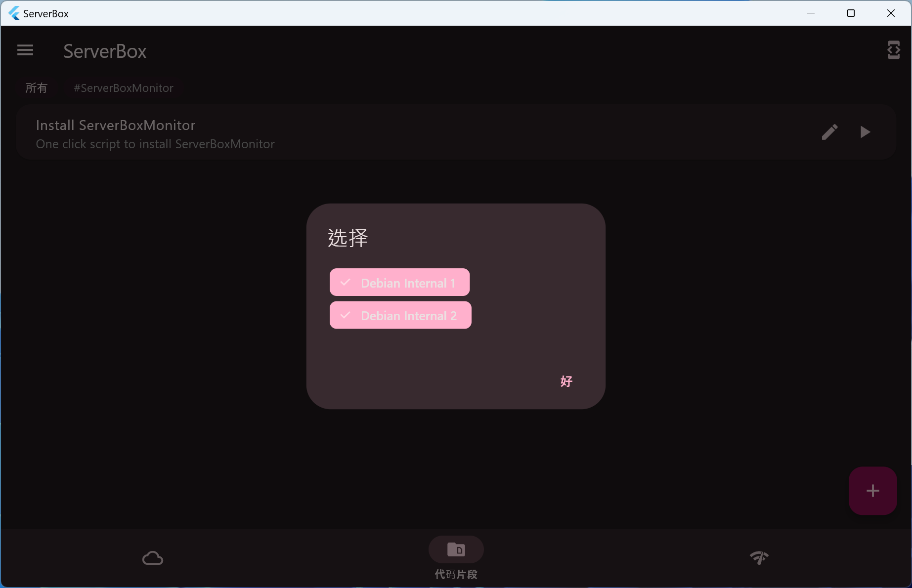The width and height of the screenshot is (912, 588).
Task: Click the 选择 dialog heading
Action: [x=348, y=238]
